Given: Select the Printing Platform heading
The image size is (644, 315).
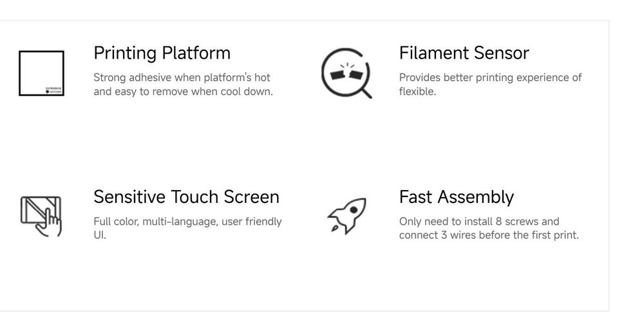Looking at the screenshot, I should pyautogui.click(x=162, y=53).
